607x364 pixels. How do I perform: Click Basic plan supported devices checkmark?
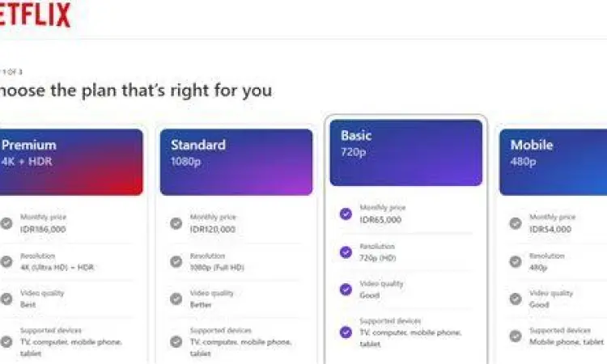click(x=346, y=332)
